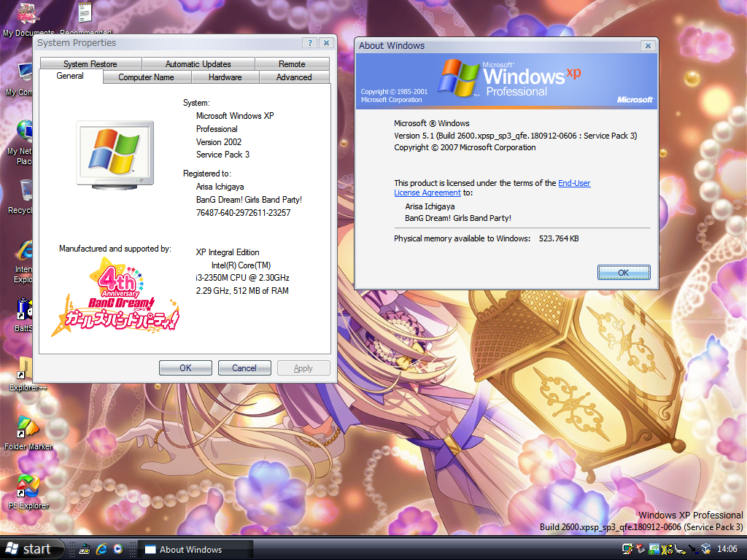Click the USB cable tray icon
Image resolution: width=747 pixels, height=560 pixels.
coord(680,549)
